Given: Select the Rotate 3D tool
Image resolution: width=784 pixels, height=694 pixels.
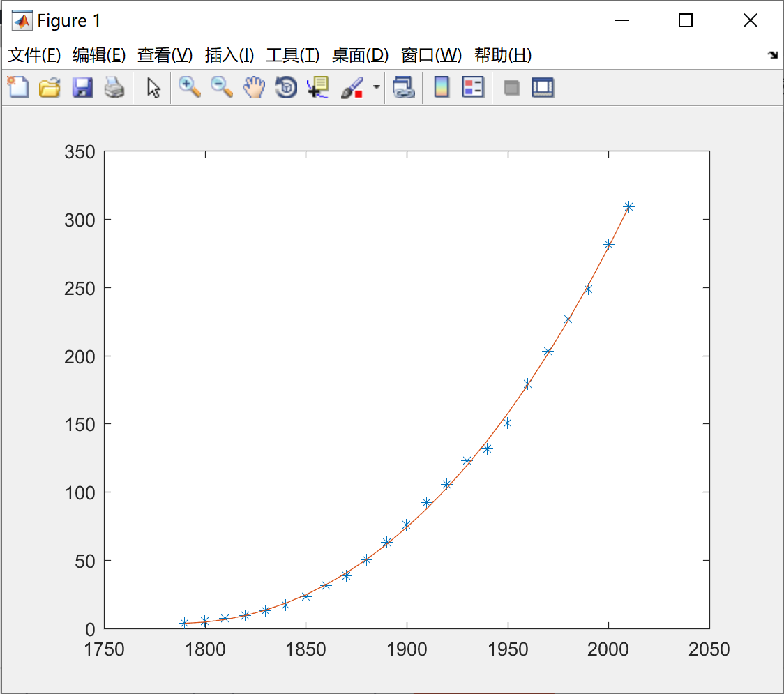Looking at the screenshot, I should 286,87.
